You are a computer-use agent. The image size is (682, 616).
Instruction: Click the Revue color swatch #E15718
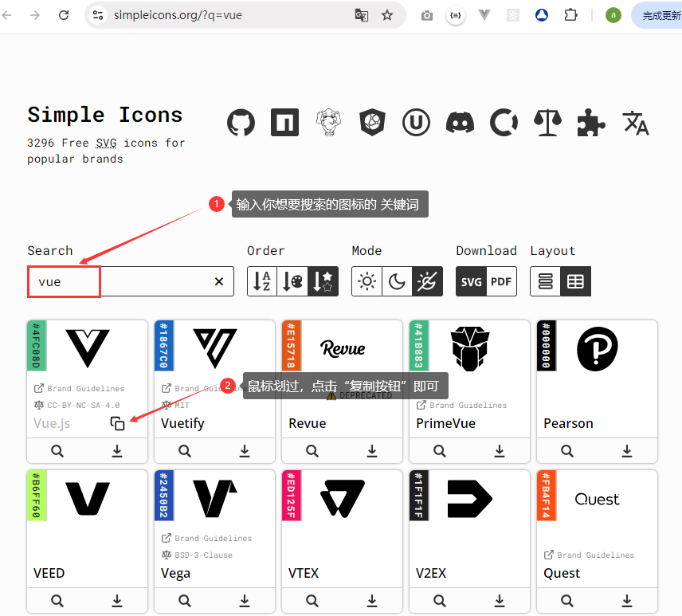pos(292,346)
